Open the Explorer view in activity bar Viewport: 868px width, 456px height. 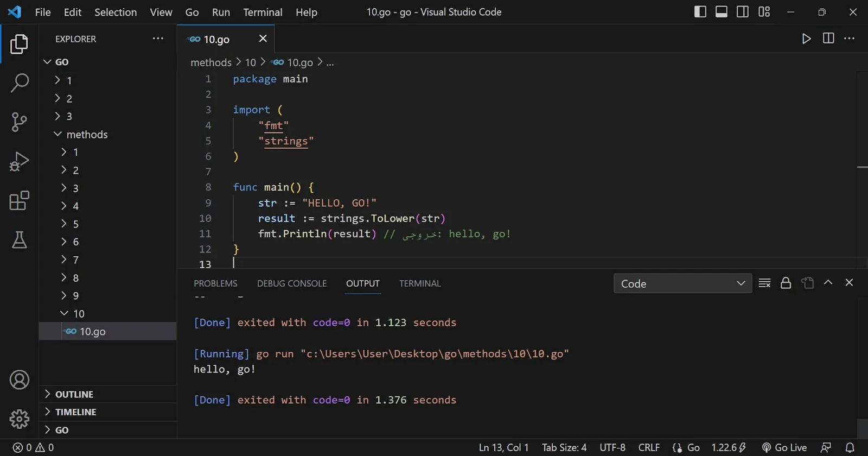coord(19,44)
